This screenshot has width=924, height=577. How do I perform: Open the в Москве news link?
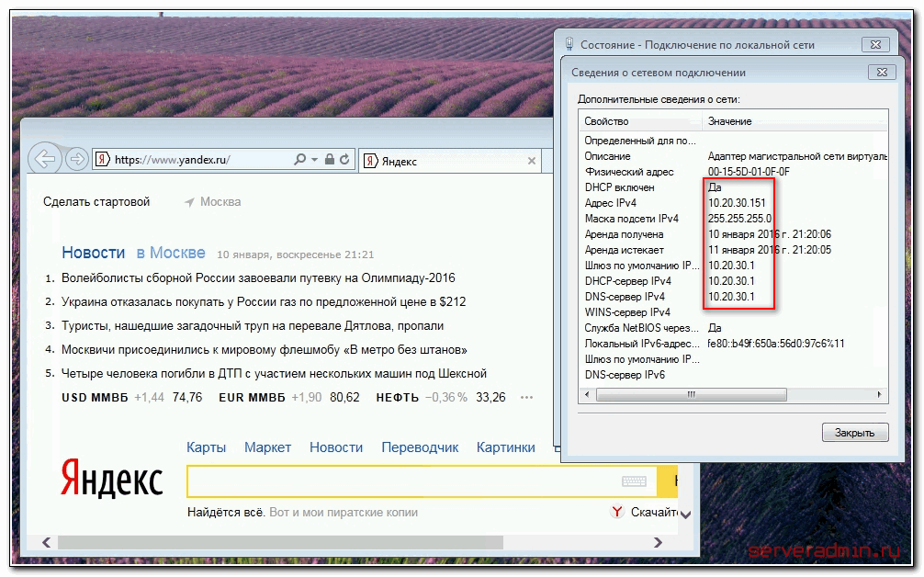coord(171,253)
